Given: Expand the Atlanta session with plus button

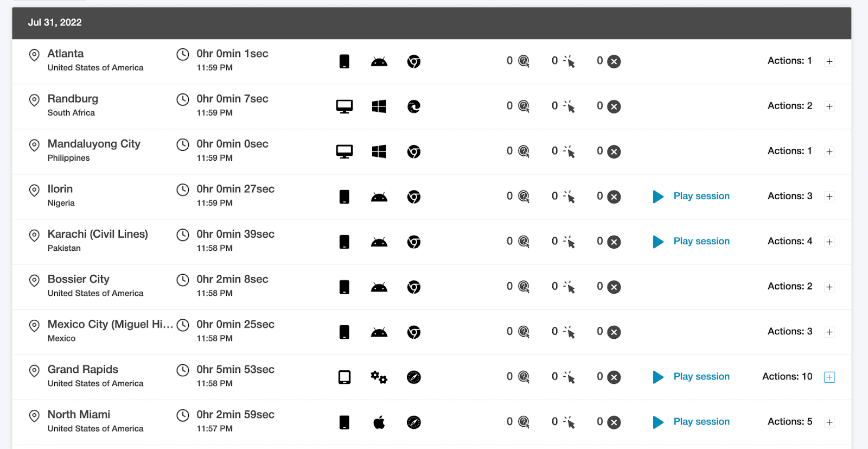Looking at the screenshot, I should (829, 61).
